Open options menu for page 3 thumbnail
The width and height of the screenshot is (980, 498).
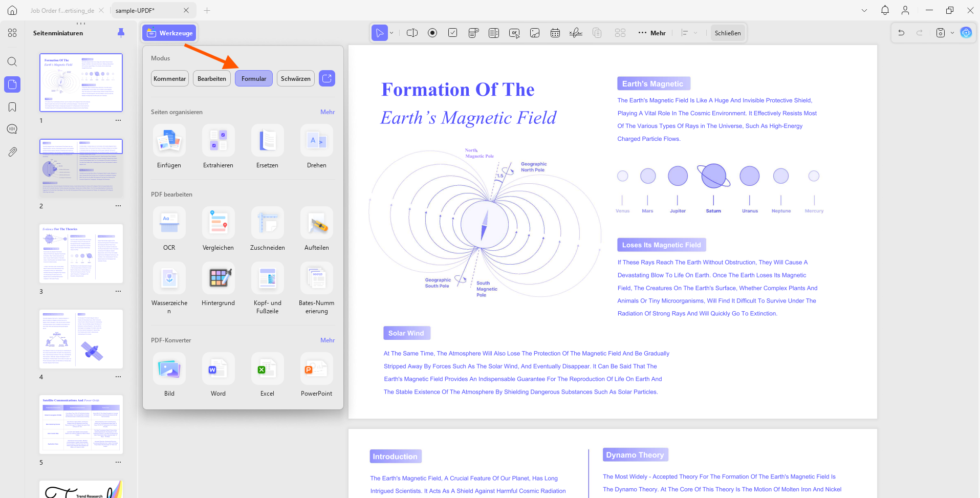[x=118, y=292]
